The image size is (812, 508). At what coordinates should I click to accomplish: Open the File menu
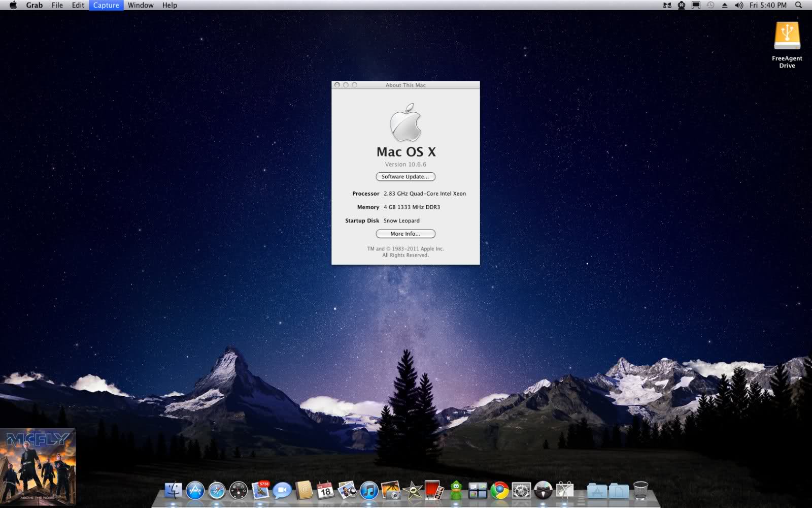click(57, 5)
